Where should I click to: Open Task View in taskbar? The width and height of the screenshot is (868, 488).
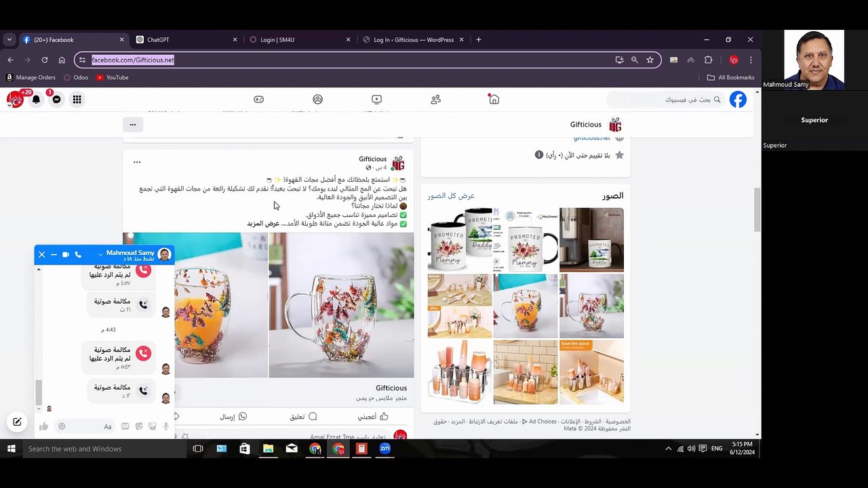click(x=198, y=449)
